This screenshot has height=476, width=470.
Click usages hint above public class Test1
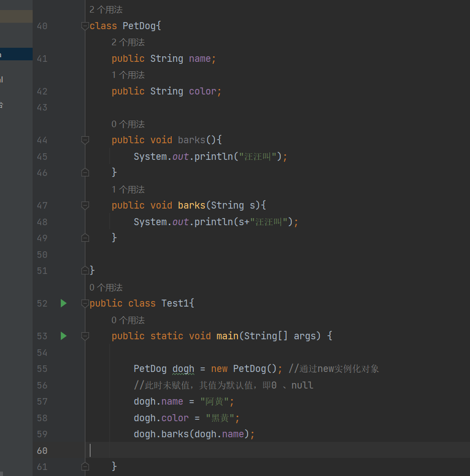pos(105,288)
